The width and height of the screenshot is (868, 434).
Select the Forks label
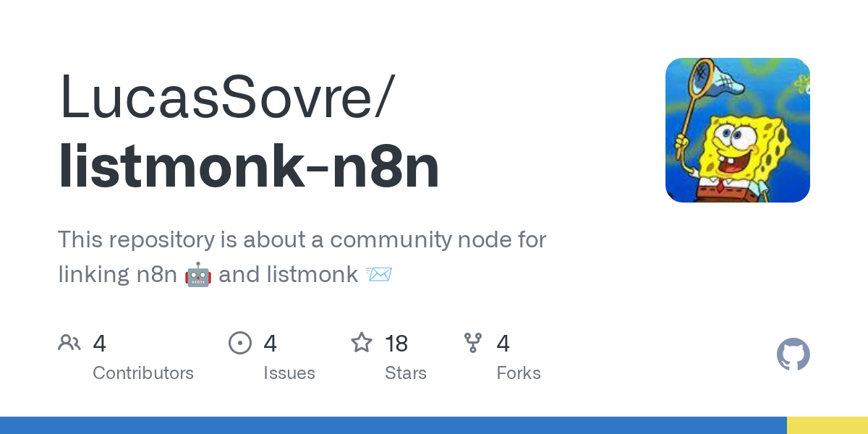[x=519, y=373]
